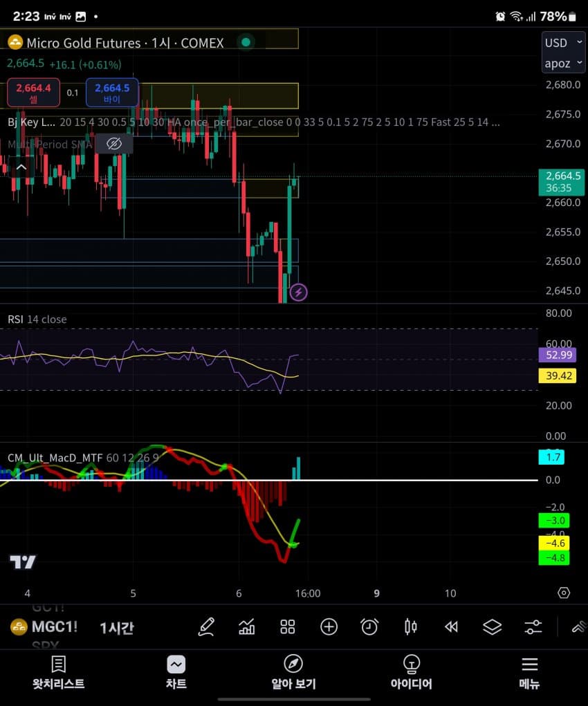Tap the blue 2,664.5 buy button
Viewport: 588px width, 706px height.
click(112, 93)
